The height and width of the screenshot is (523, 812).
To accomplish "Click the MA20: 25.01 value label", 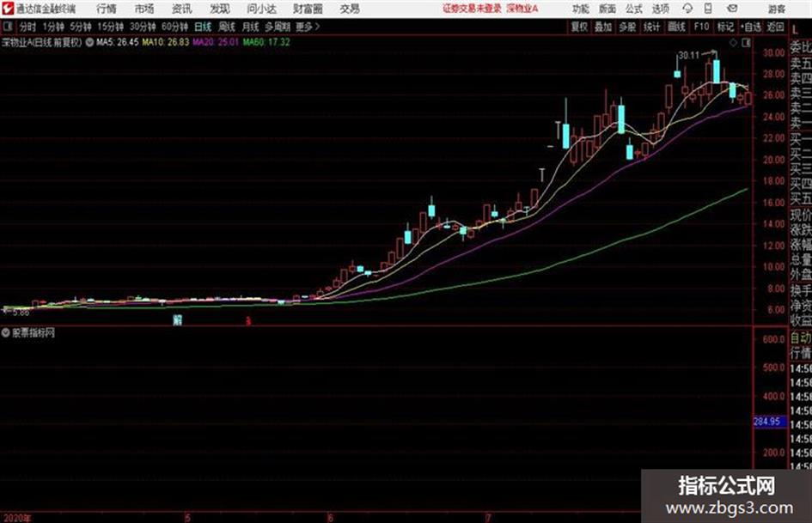I will 216,42.
